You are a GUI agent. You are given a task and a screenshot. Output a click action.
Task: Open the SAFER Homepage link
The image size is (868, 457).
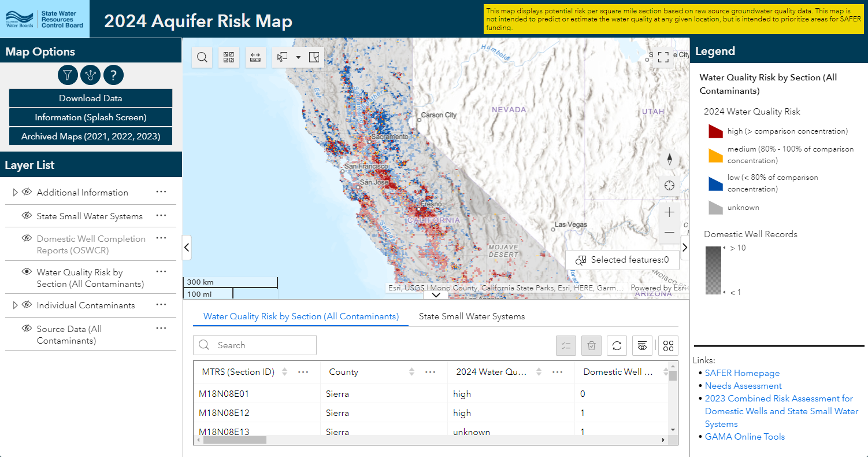click(x=742, y=373)
